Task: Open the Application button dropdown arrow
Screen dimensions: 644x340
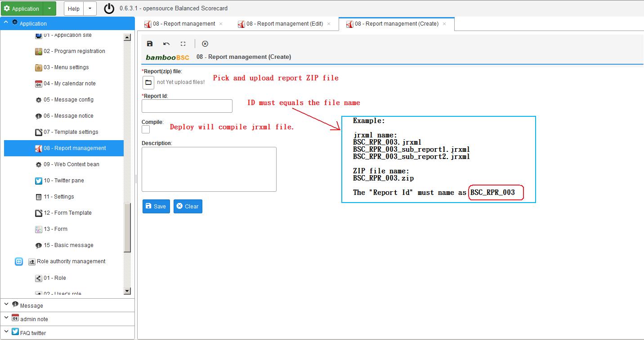Action: pos(49,9)
